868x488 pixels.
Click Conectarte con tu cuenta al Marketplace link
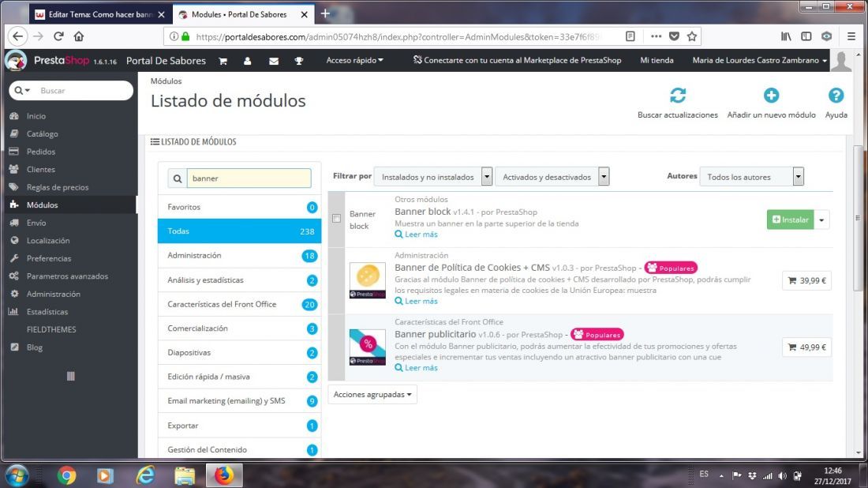click(x=517, y=60)
